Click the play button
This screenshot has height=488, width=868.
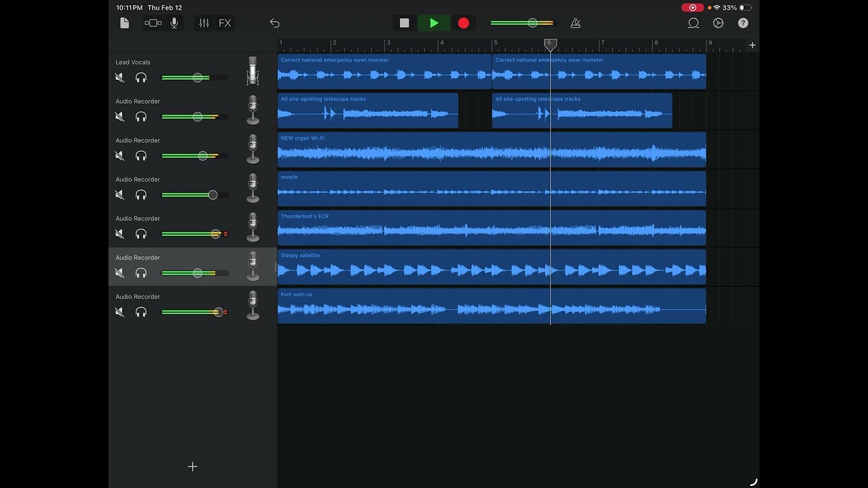click(434, 23)
